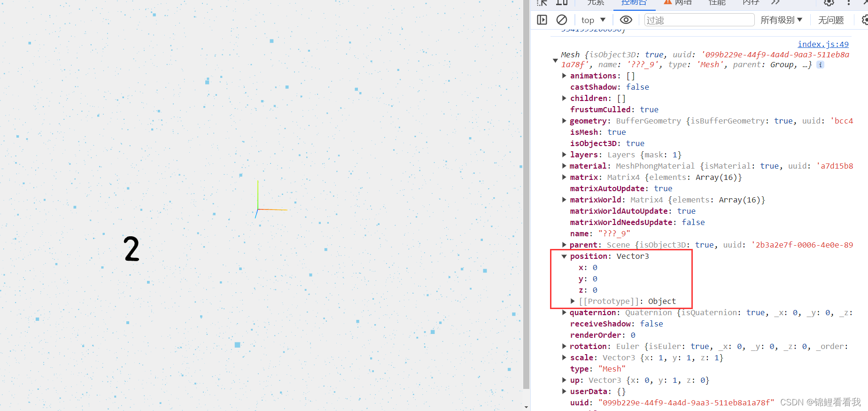The height and width of the screenshot is (411, 868).
Task: Click the 无问题 issues button
Action: click(x=831, y=20)
